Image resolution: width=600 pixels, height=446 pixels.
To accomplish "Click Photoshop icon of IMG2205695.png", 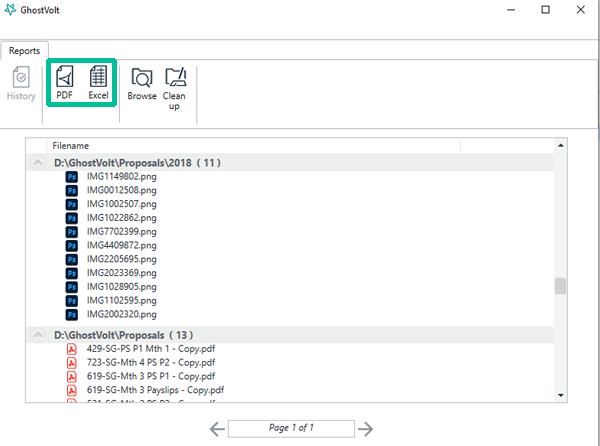I will (x=72, y=259).
